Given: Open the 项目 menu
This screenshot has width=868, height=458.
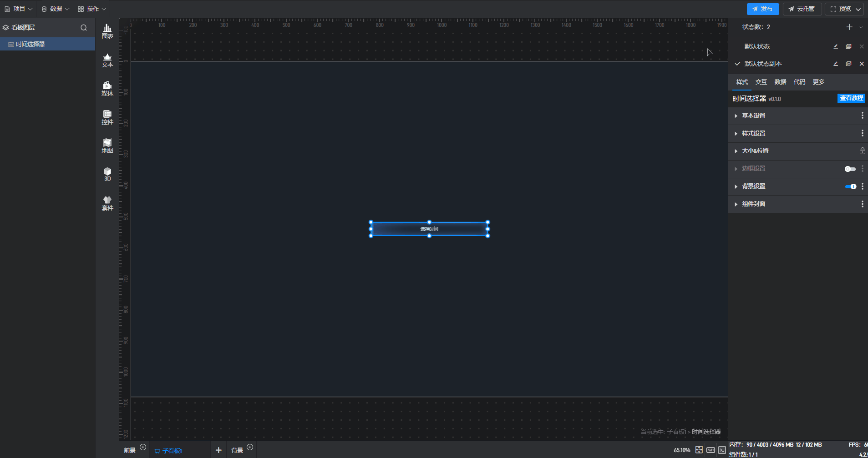Looking at the screenshot, I should pos(19,9).
